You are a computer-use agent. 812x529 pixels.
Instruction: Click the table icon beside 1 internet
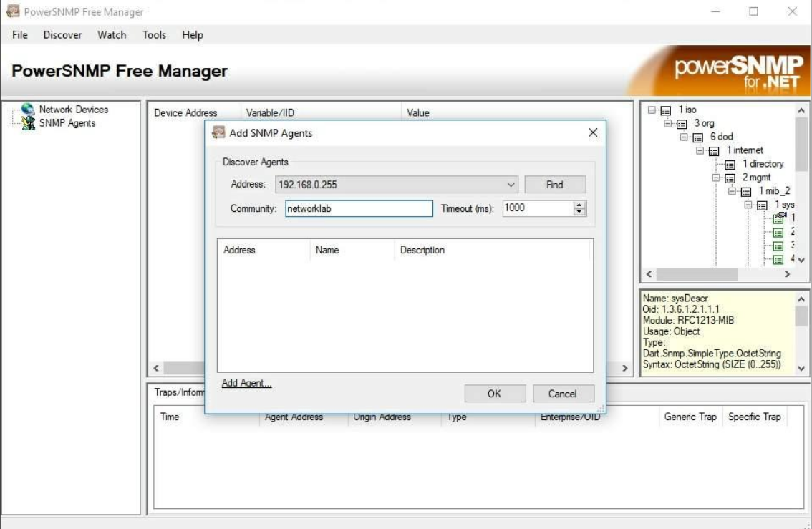(x=714, y=151)
